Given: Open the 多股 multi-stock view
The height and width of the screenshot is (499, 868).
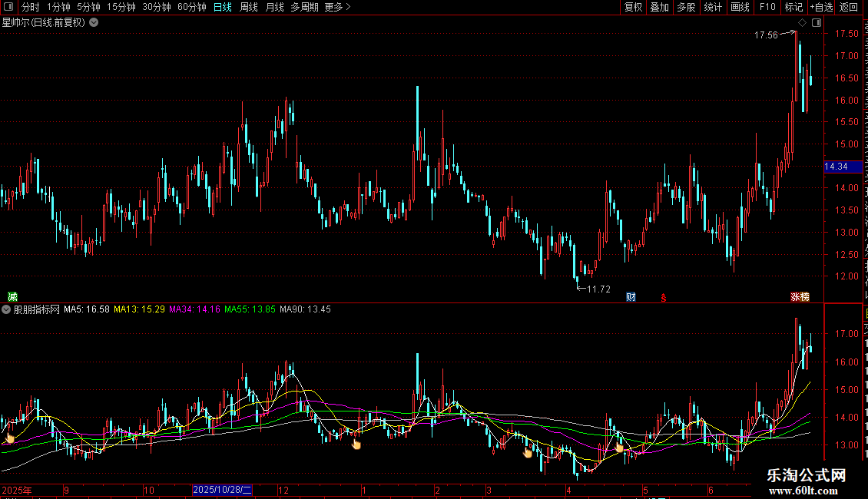Looking at the screenshot, I should 687,7.
